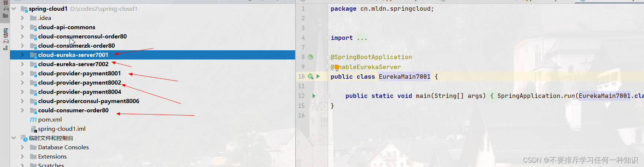Open the Project tool window tab
This screenshot has height=167, width=644.
5,10
